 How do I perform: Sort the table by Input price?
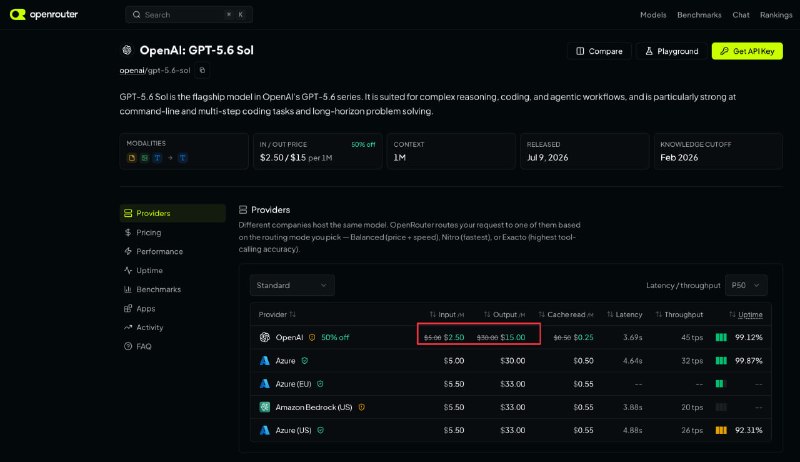446,315
